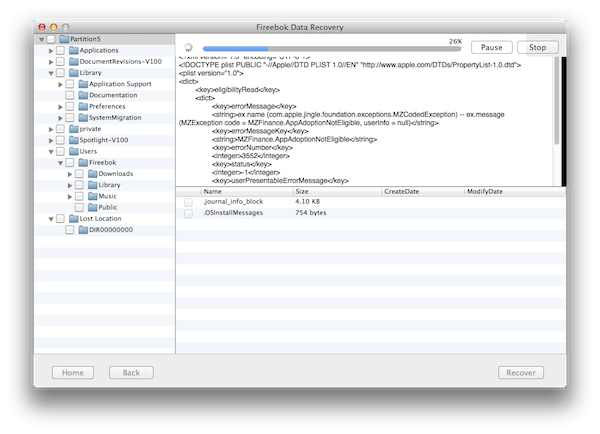Click the top-level Library folder icon
The height and width of the screenshot is (434, 600).
point(74,73)
